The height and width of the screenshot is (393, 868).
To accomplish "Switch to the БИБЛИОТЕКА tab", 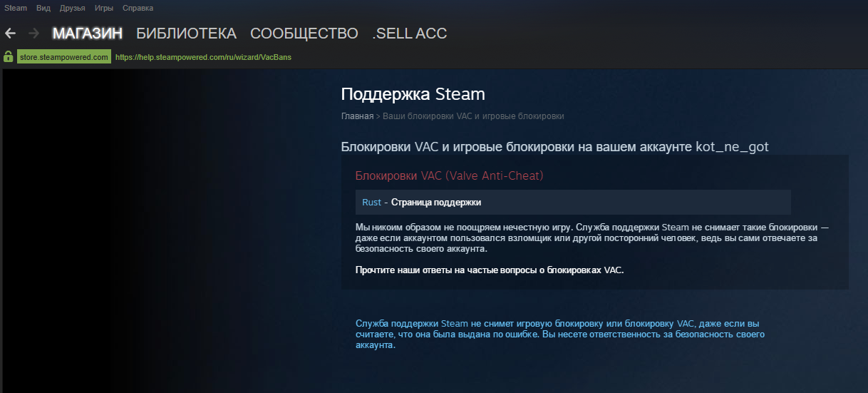I will coord(186,33).
